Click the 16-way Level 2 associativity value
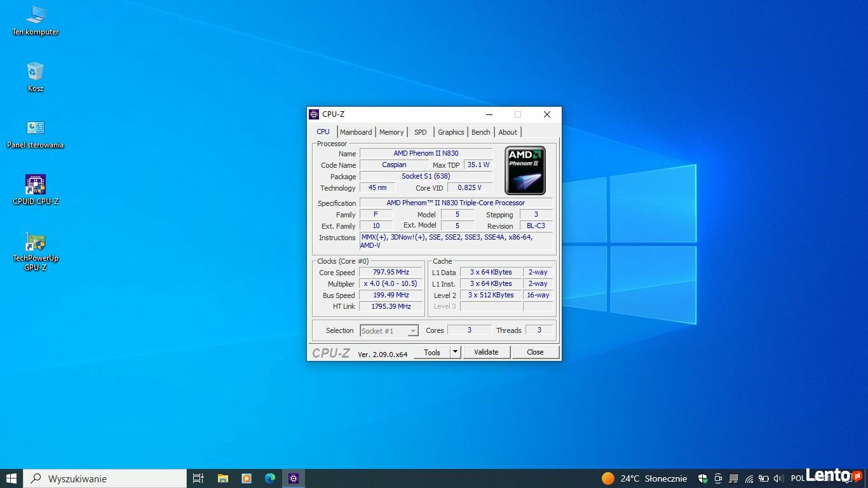The height and width of the screenshot is (488, 868). pyautogui.click(x=538, y=295)
